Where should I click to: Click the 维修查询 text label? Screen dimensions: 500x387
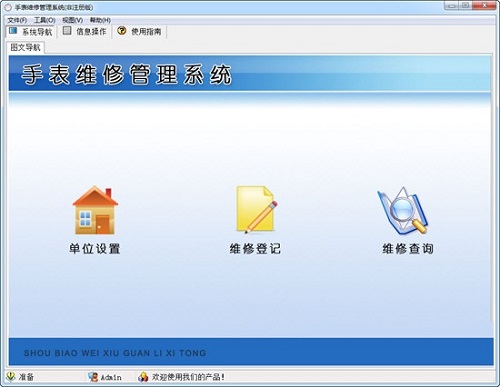(408, 249)
